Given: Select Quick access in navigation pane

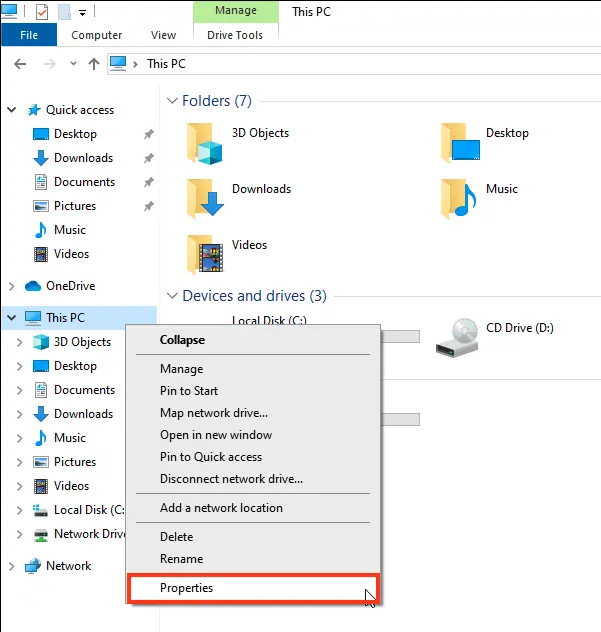Looking at the screenshot, I should (80, 110).
